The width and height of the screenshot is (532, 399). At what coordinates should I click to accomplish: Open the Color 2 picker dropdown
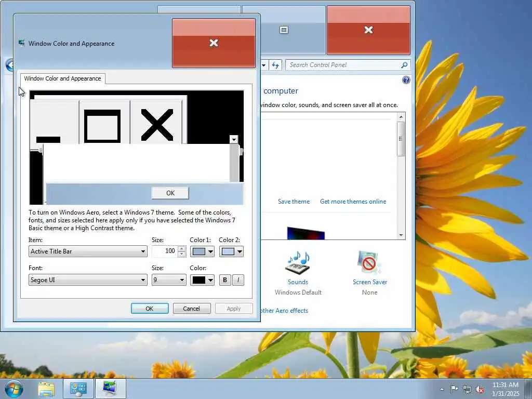click(231, 251)
